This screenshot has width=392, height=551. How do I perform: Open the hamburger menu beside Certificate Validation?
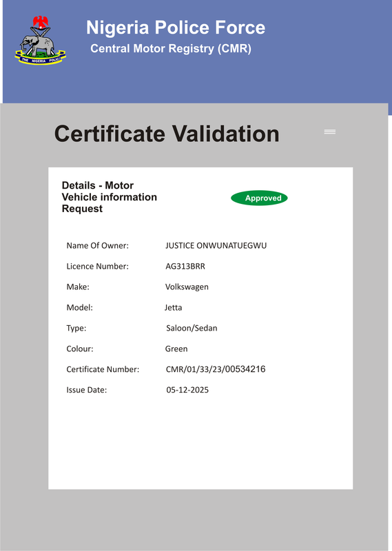330,132
